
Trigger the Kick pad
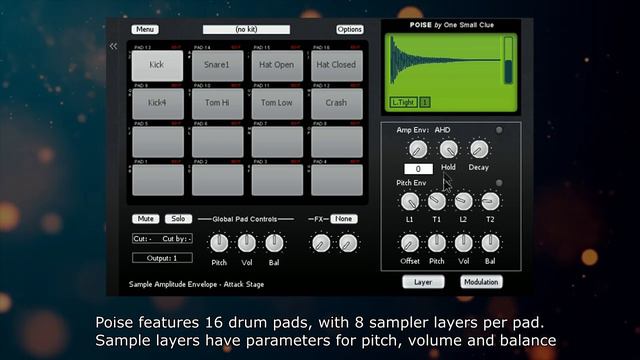(x=157, y=65)
